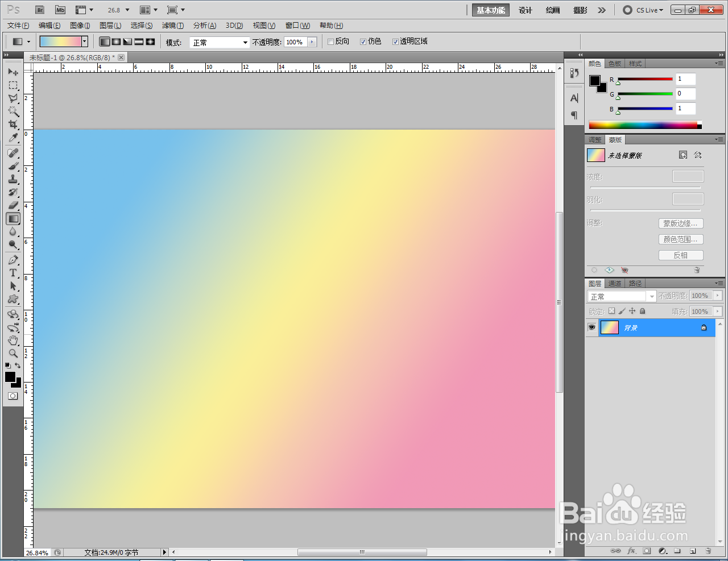Select the Hand tool
The height and width of the screenshot is (561, 728).
pyautogui.click(x=13, y=340)
